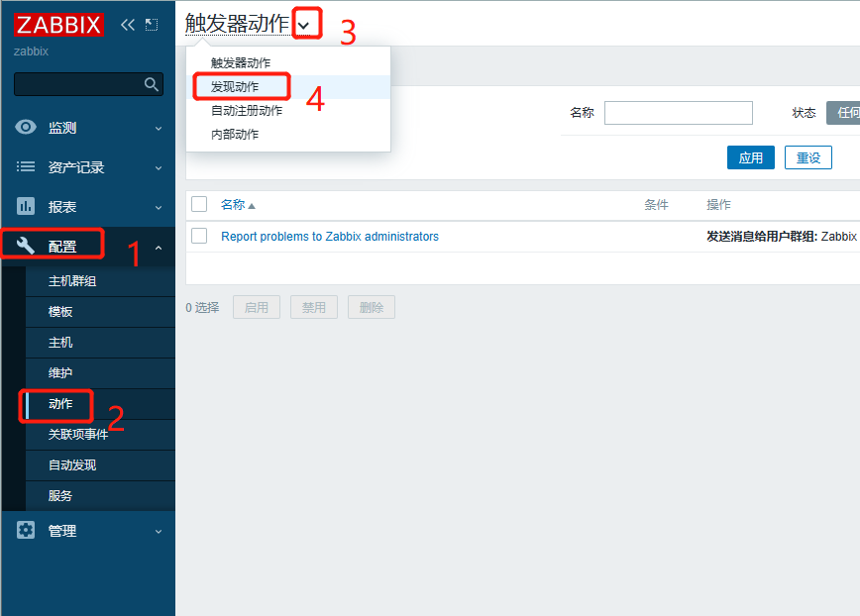Click the 条件 column header
This screenshot has width=860, height=616.
coord(656,204)
